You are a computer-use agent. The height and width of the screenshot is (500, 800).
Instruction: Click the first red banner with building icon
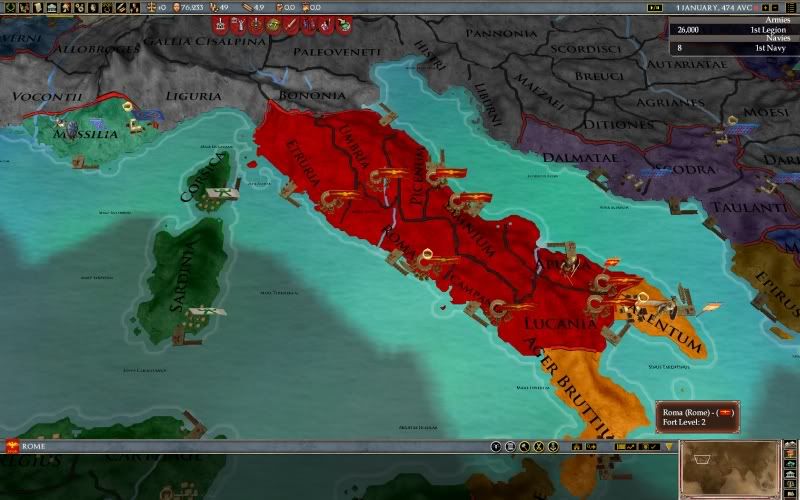[220, 24]
